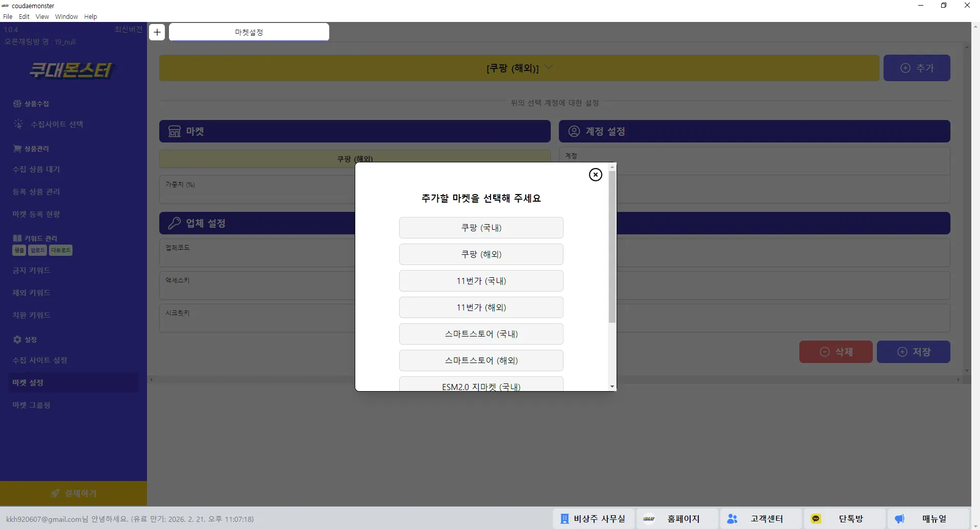Click the popup scrollbar up arrow
980x530 pixels.
(612, 167)
